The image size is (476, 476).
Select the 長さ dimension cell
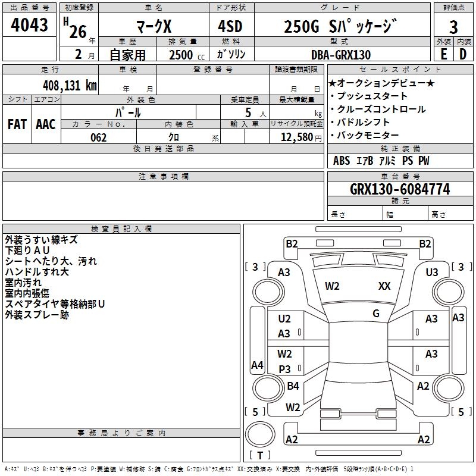[x=355, y=213]
